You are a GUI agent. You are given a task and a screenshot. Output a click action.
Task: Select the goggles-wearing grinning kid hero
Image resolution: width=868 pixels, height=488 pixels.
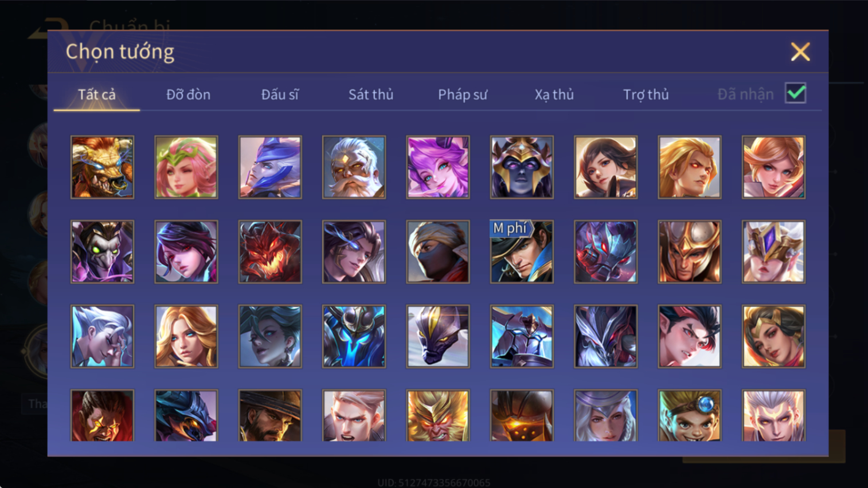click(x=690, y=416)
